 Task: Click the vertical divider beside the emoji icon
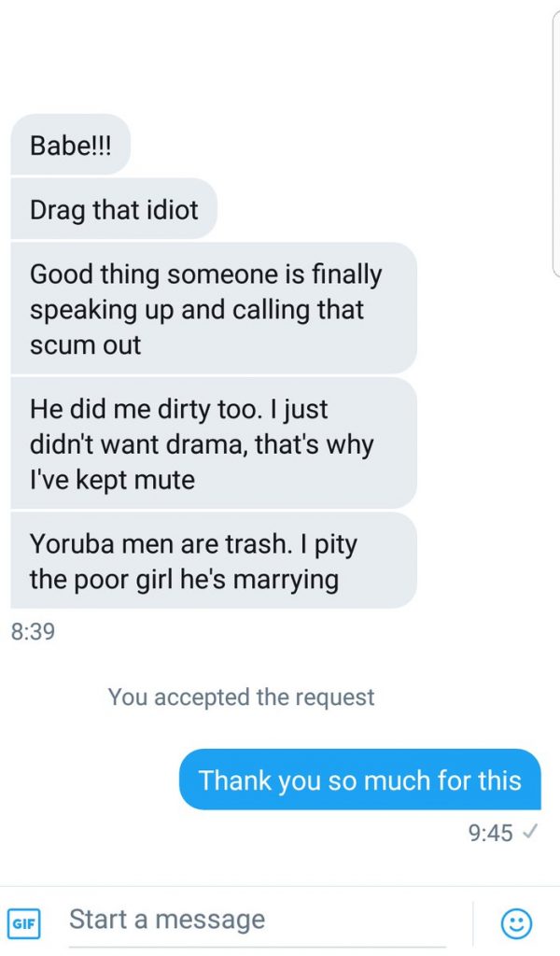(474, 922)
